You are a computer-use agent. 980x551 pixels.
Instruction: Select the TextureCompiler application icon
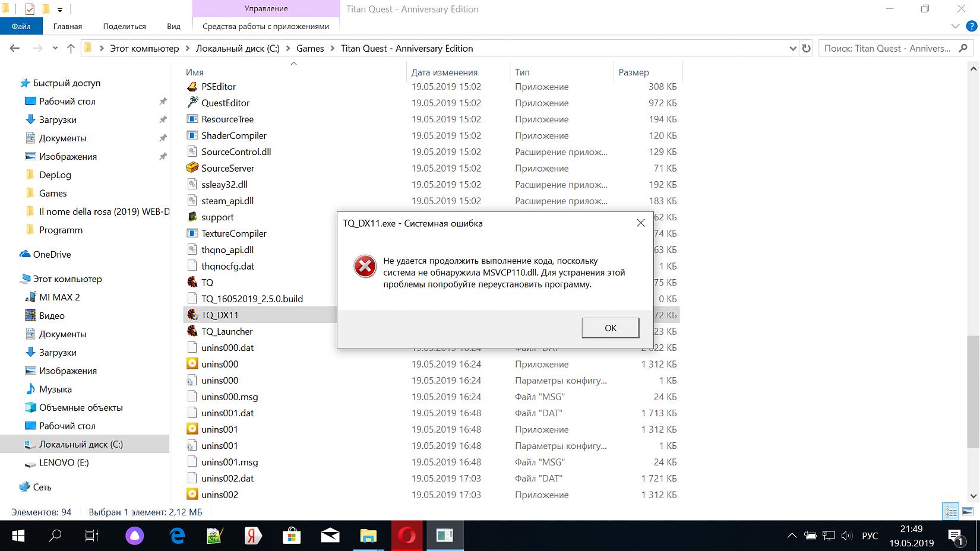coord(192,233)
